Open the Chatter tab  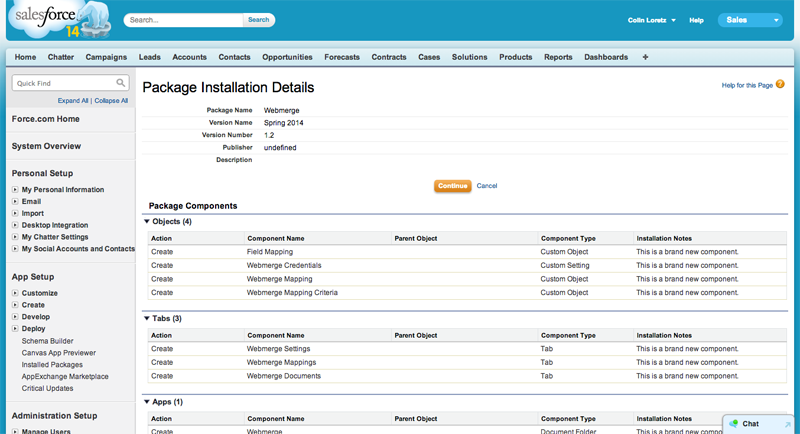pyautogui.click(x=61, y=57)
